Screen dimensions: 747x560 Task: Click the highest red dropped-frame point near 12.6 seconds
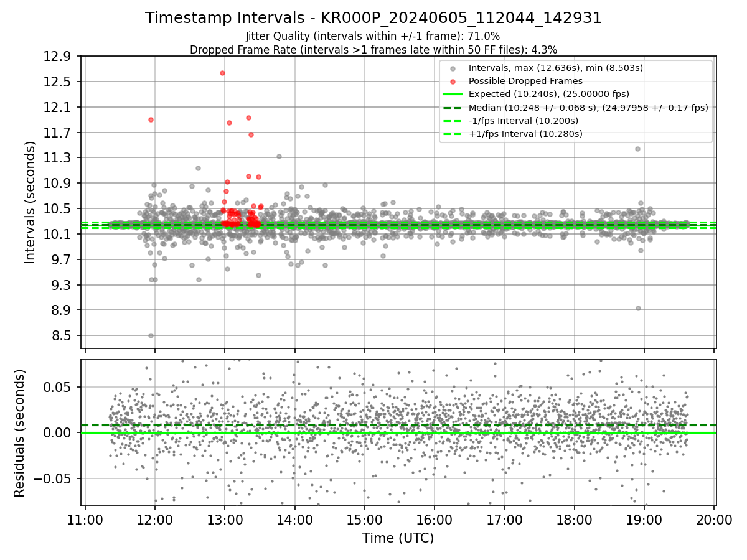pos(222,73)
